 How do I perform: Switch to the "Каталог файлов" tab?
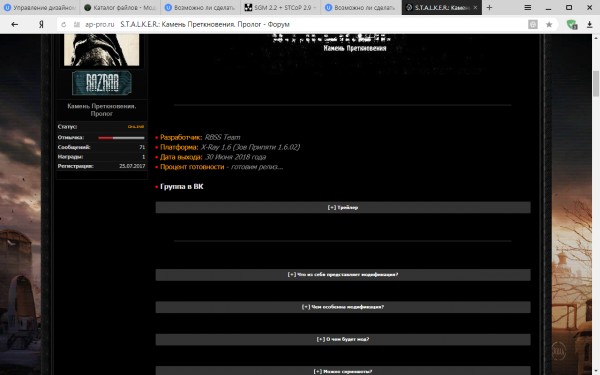[x=120, y=7]
